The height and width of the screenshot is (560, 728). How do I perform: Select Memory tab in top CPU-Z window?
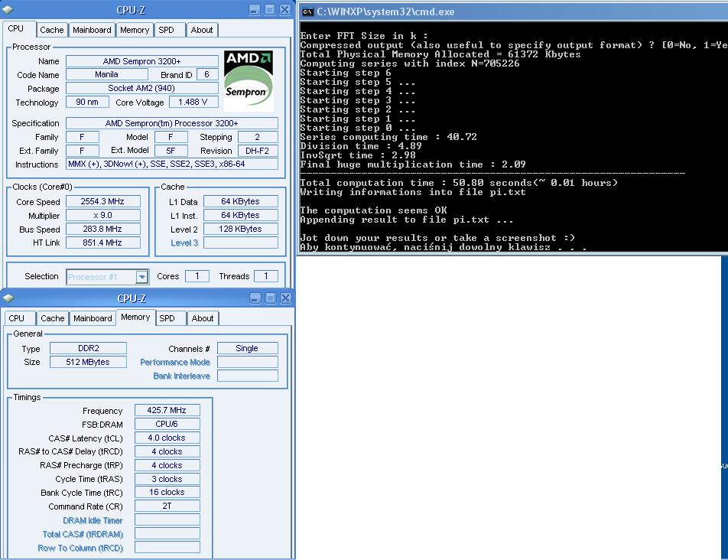coord(135,30)
